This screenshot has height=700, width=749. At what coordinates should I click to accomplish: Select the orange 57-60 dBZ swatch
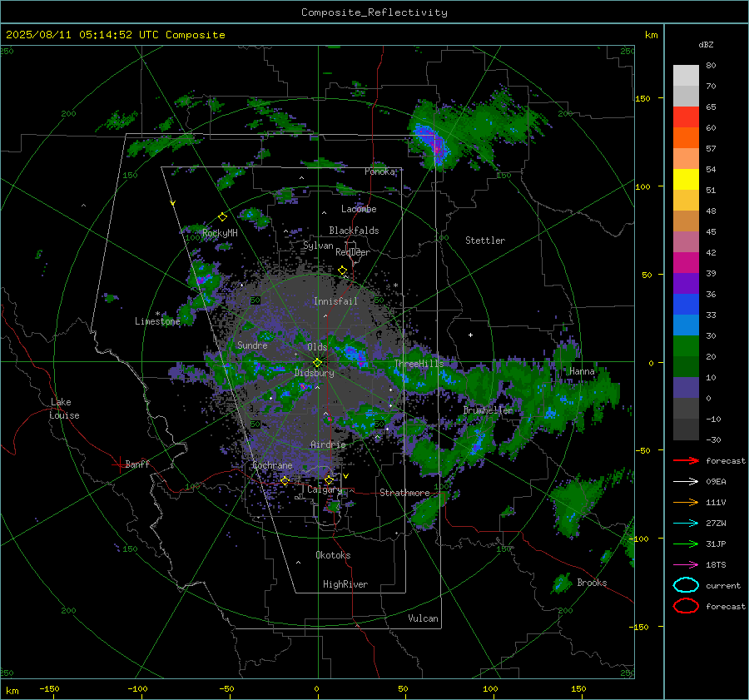tap(686, 137)
